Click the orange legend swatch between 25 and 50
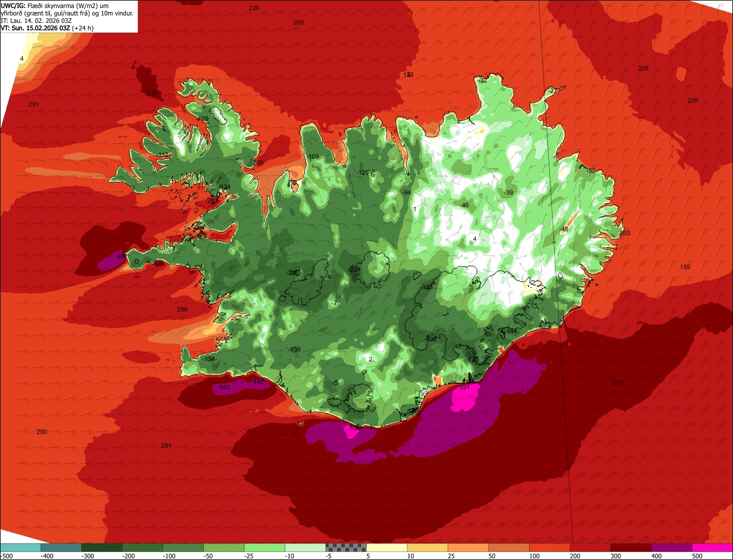Screen dimensions: 733x560 (x=468, y=547)
